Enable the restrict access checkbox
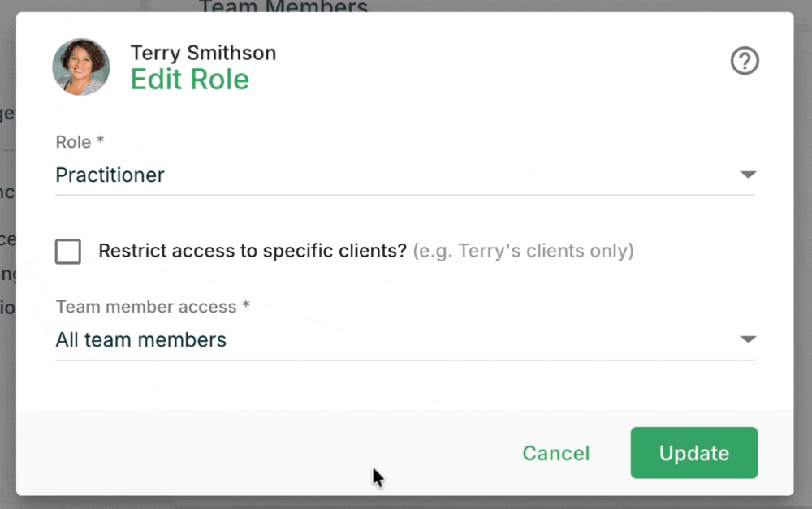This screenshot has width=812, height=509. click(x=68, y=252)
